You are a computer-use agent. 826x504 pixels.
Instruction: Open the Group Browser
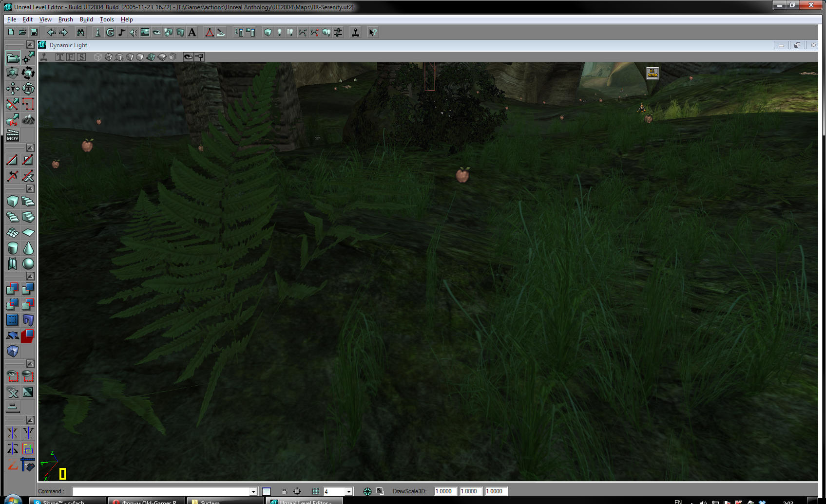[110, 32]
